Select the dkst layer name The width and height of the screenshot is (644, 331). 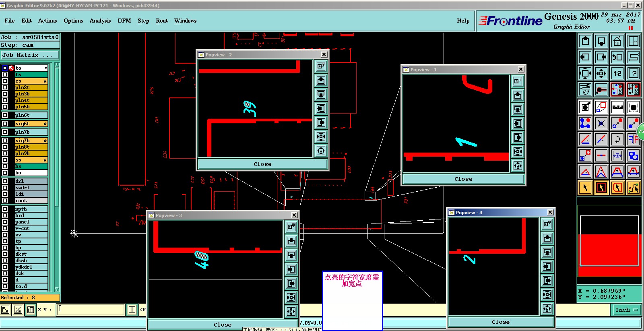(31, 254)
